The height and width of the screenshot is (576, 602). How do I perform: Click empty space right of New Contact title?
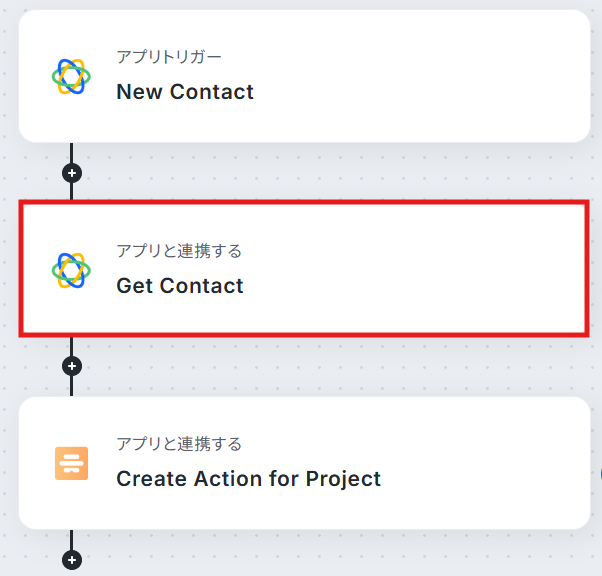click(x=420, y=92)
